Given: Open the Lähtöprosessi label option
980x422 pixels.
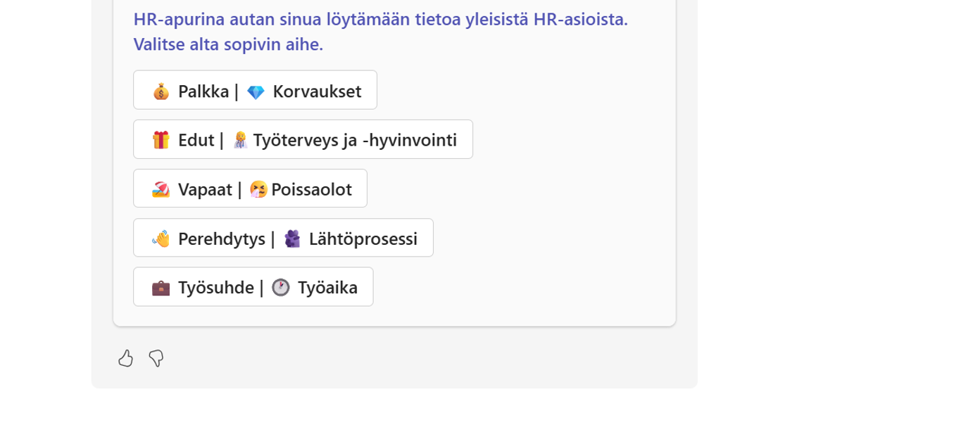Looking at the screenshot, I should pos(363,238).
